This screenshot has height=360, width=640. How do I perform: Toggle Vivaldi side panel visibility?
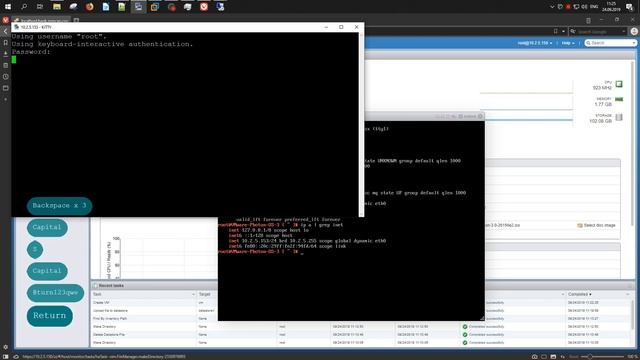pyautogui.click(x=5, y=356)
